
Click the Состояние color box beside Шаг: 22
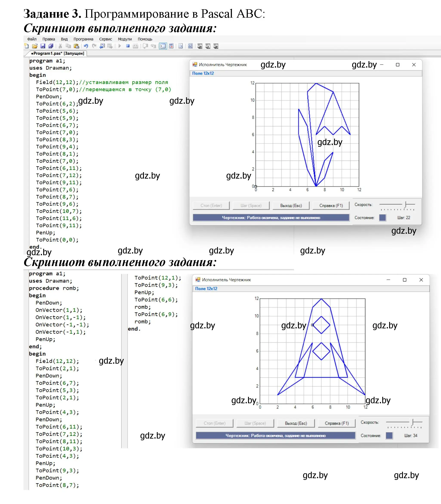[382, 218]
